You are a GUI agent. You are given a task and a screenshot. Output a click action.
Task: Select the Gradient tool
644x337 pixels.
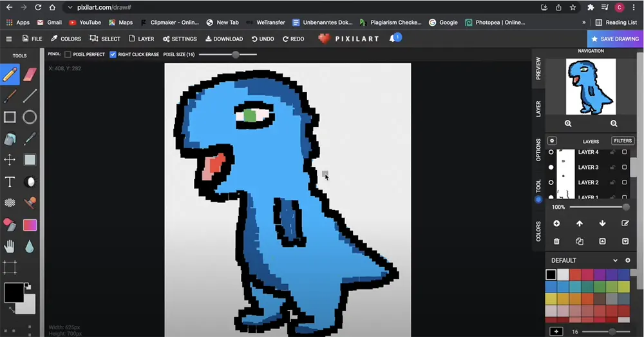tap(30, 225)
